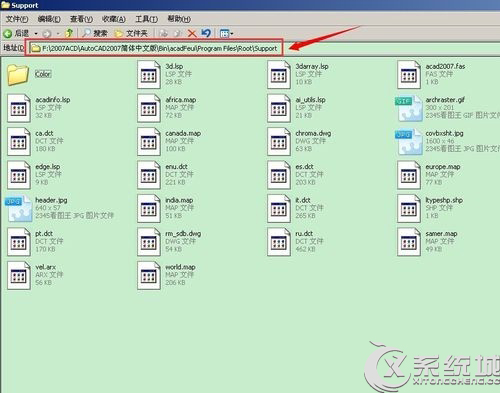Select the africa.map file icon

tap(149, 108)
